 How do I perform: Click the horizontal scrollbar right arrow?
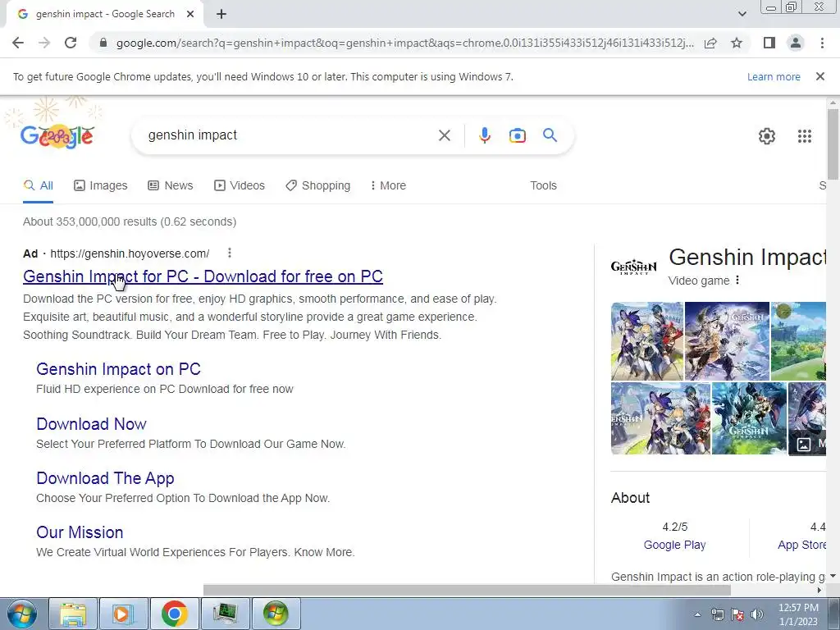(x=819, y=590)
